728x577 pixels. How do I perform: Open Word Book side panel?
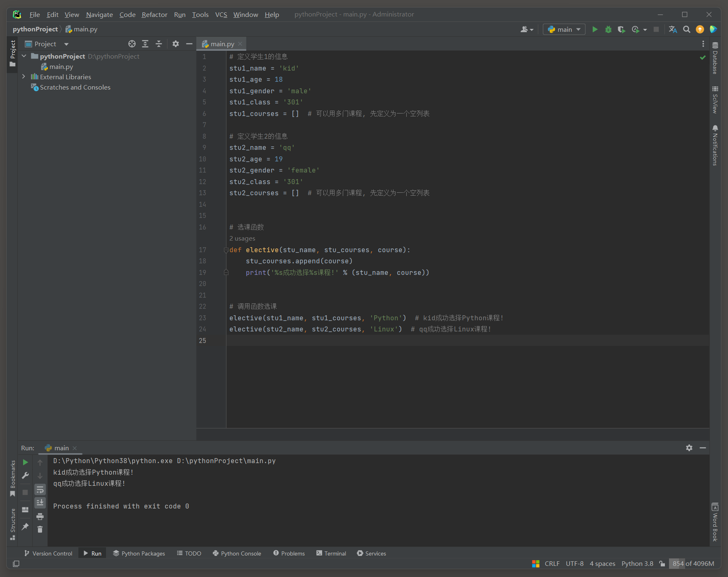tap(715, 522)
